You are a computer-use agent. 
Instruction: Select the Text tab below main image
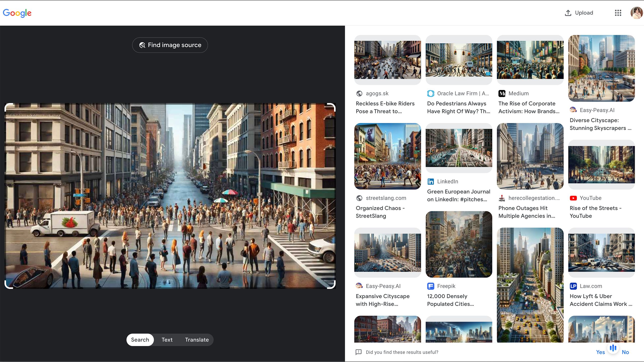click(167, 339)
